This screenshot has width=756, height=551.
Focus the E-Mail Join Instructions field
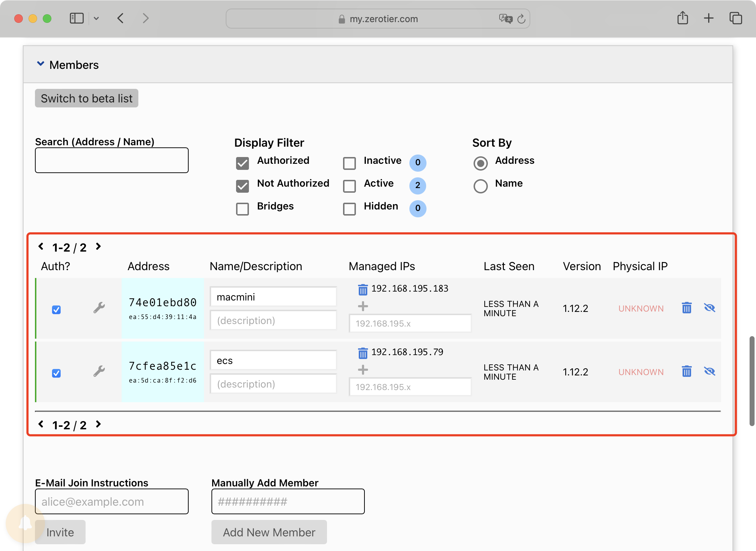pyautogui.click(x=112, y=501)
